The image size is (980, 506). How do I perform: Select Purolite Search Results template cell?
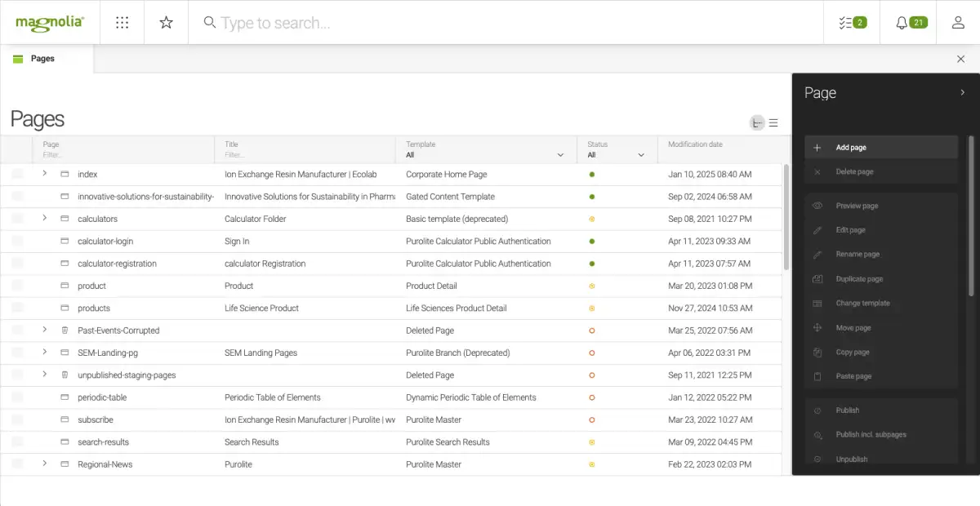point(448,442)
